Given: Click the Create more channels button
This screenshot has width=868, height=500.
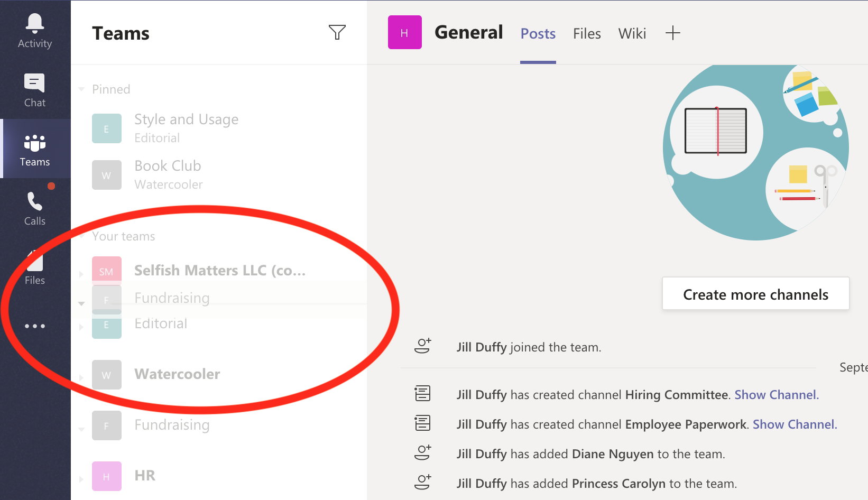Looking at the screenshot, I should click(x=755, y=294).
